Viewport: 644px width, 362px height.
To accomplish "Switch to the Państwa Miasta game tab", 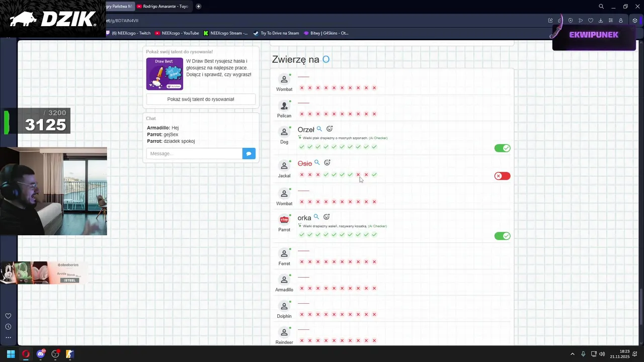I will [x=120, y=7].
